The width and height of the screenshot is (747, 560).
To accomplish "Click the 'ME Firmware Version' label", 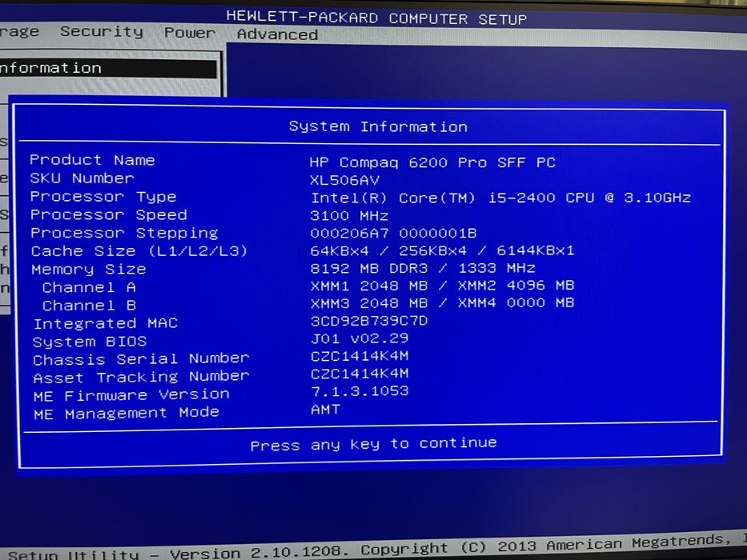I will [131, 395].
